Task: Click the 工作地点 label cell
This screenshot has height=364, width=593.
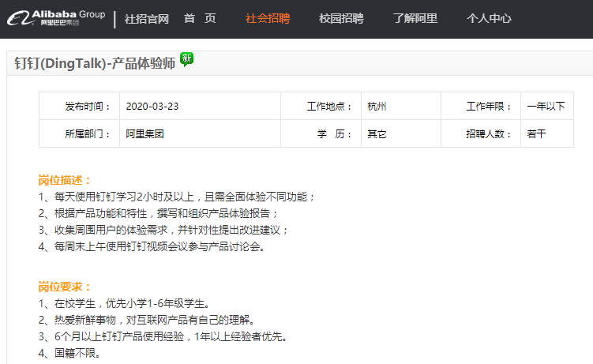Action: click(x=321, y=107)
